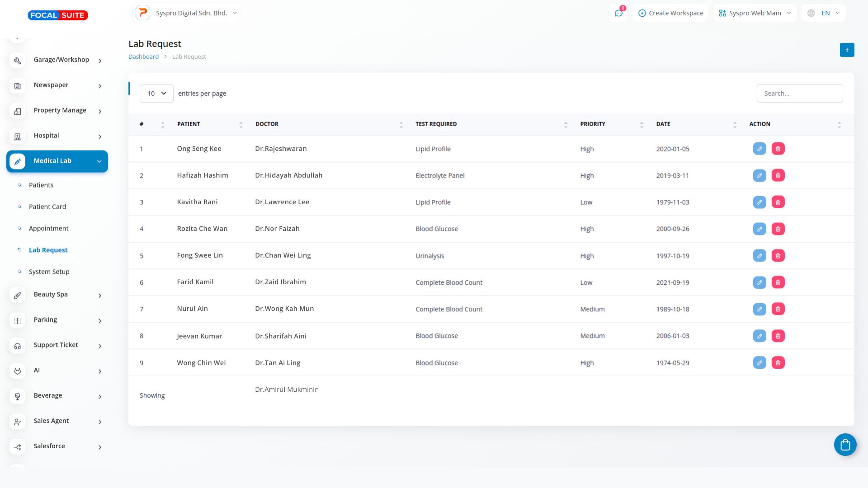The height and width of the screenshot is (488, 868).
Task: Click Create Workspace button
Action: pyautogui.click(x=670, y=13)
